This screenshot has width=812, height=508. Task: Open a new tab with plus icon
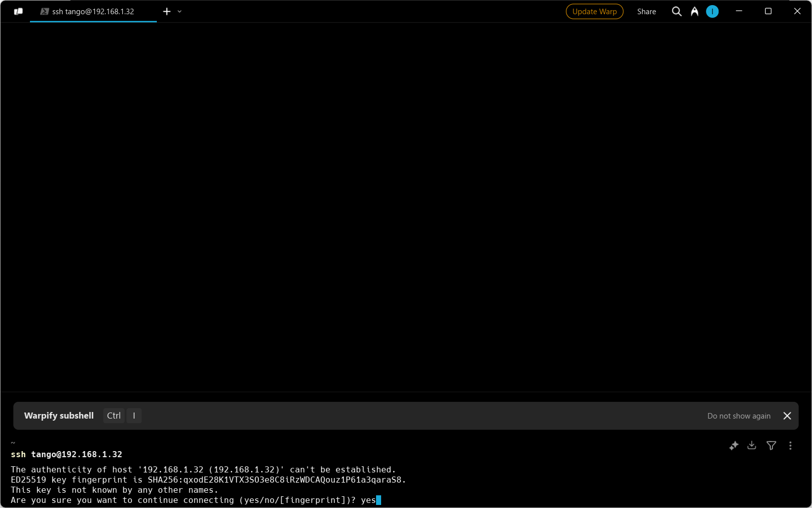[166, 11]
